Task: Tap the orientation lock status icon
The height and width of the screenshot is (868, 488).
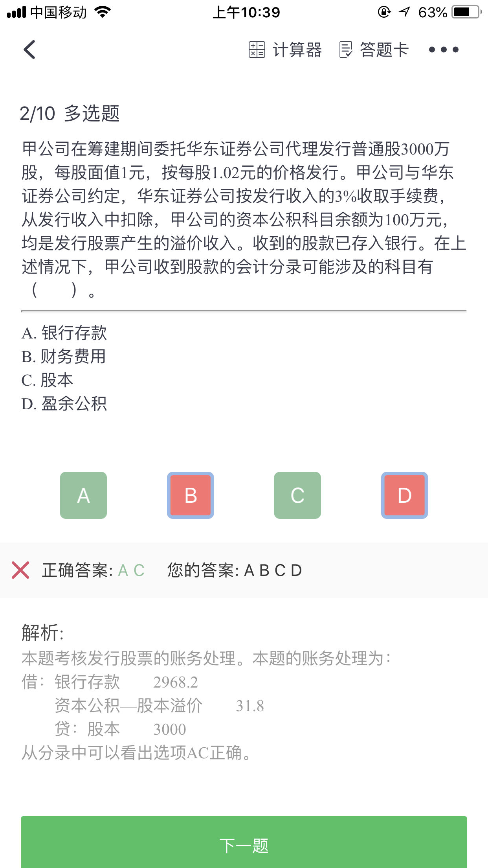Action: click(384, 12)
